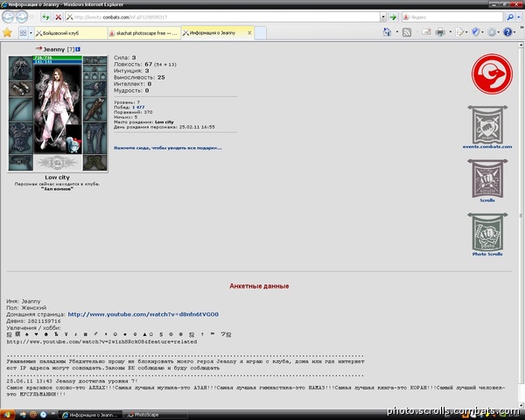Click the gloves equipment slot on the right
The height and width of the screenshot is (420, 525).
coord(94,88)
